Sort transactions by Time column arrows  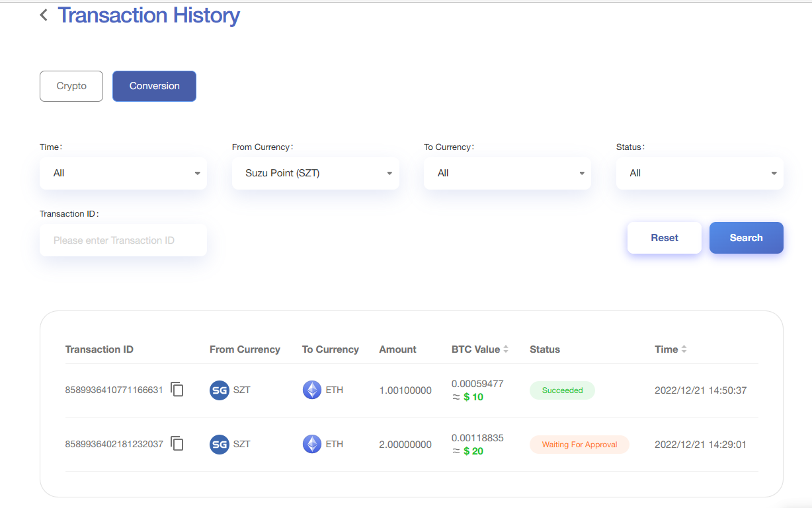(x=684, y=349)
